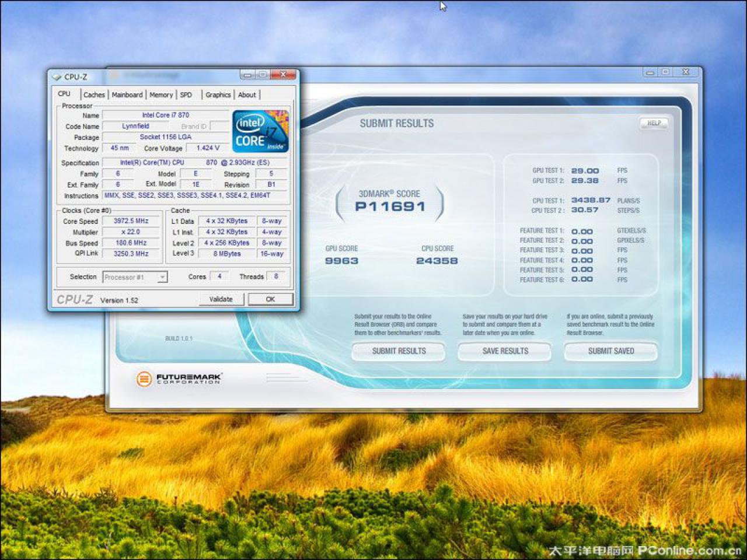The width and height of the screenshot is (747, 560).
Task: Click the Code Name value Lynnfield
Action: [136, 126]
